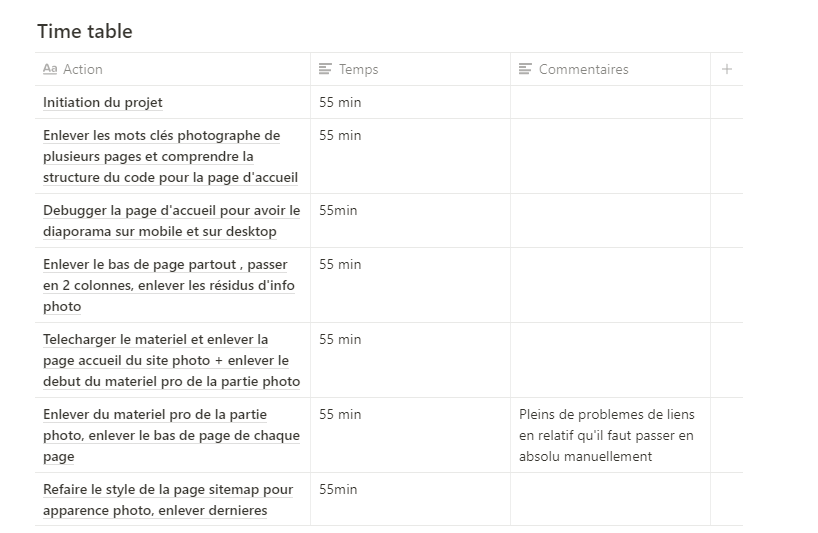Image resolution: width=818 pixels, height=533 pixels.
Task: Click the "Time table" database title
Action: click(85, 31)
